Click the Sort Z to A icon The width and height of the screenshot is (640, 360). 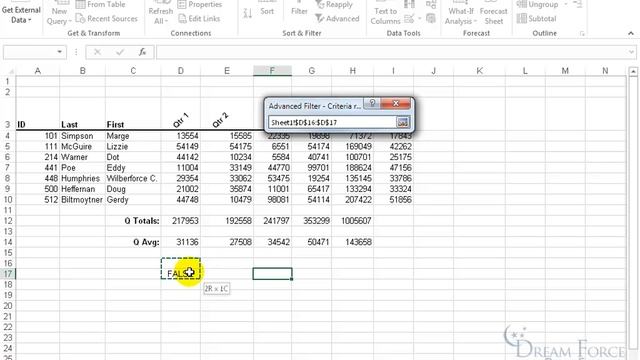click(x=247, y=13)
